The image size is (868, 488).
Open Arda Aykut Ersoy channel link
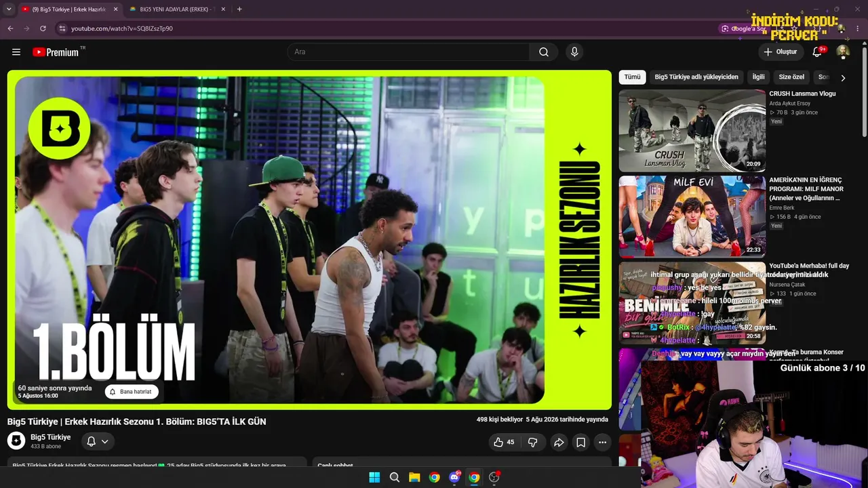point(789,104)
